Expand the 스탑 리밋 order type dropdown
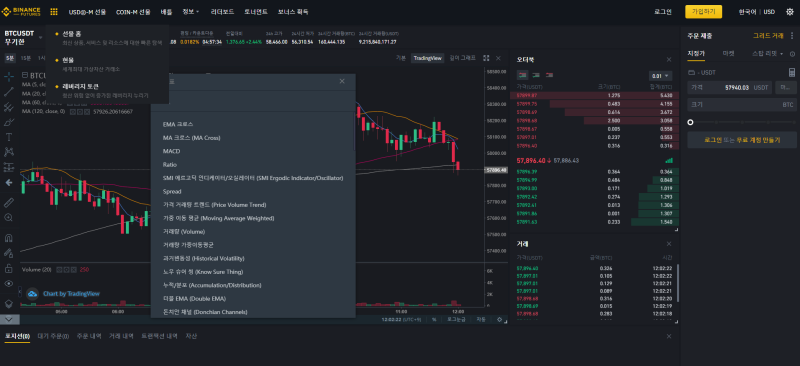 768,54
